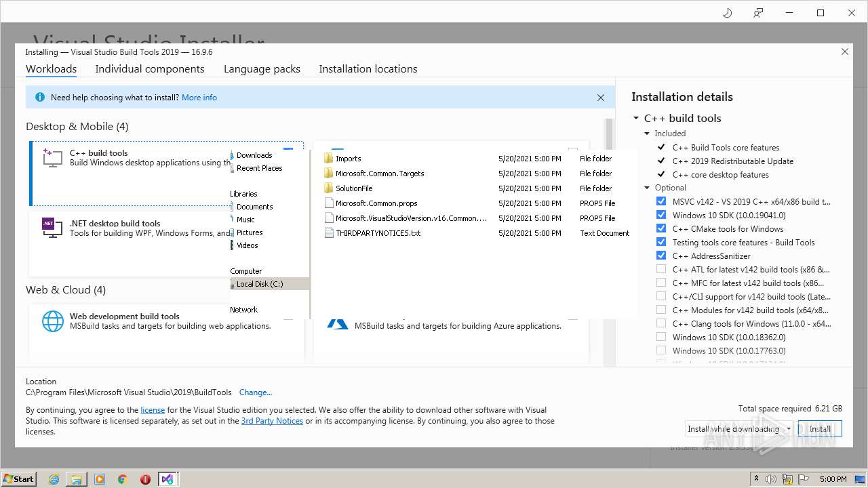Open the 'license' link
Screen dimensions: 868x488
153,410
